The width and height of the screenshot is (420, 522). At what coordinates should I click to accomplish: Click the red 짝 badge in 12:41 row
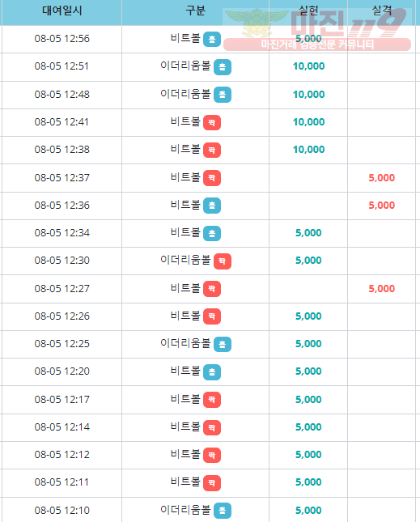point(212,122)
